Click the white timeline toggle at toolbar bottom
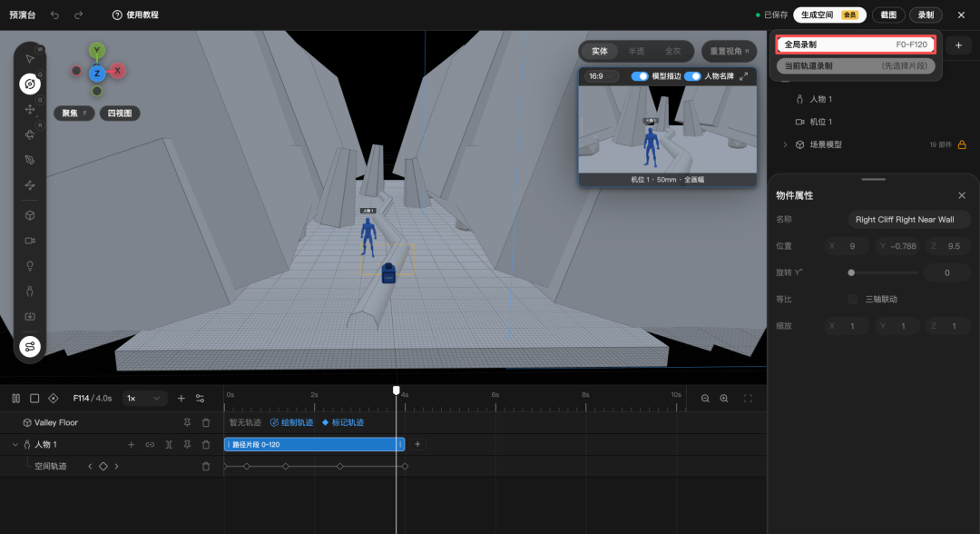Image resolution: width=980 pixels, height=534 pixels. pos(29,346)
